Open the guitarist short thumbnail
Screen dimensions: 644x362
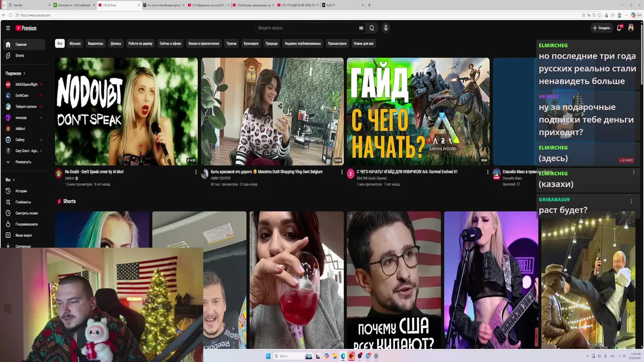pos(491,280)
